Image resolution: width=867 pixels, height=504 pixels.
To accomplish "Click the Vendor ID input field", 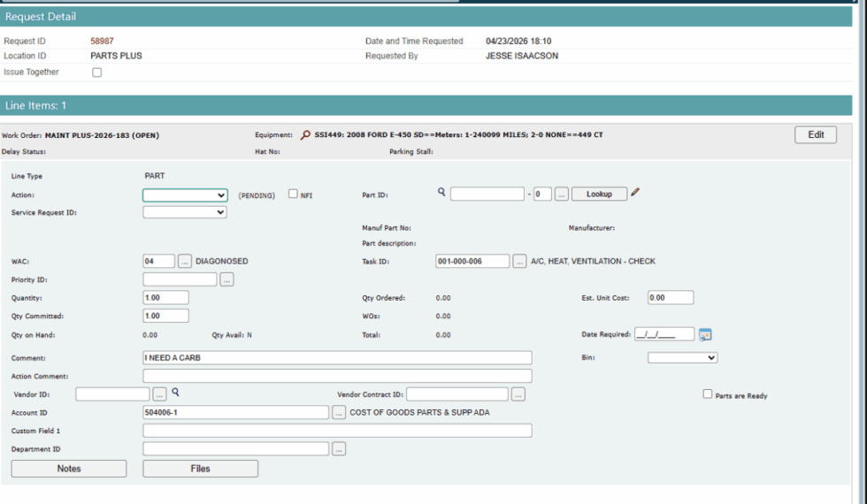I will coord(112,394).
